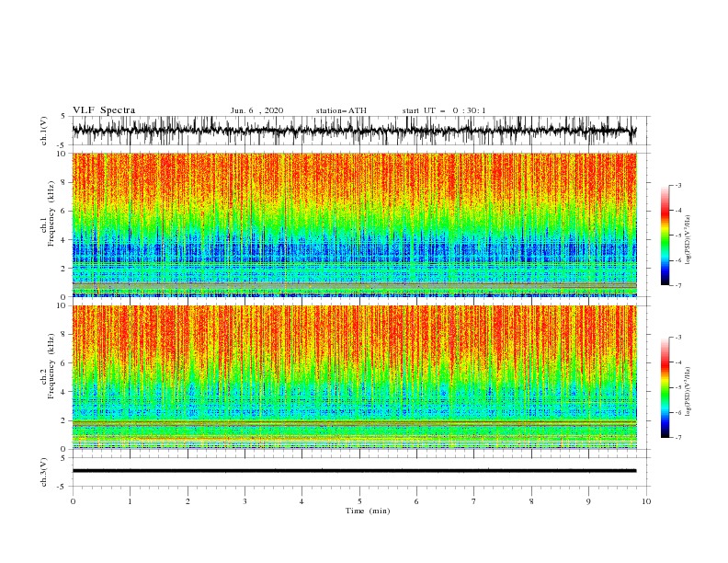Click time axis tick label '3'
Viewport: 728px width, 563px height.
tap(245, 501)
